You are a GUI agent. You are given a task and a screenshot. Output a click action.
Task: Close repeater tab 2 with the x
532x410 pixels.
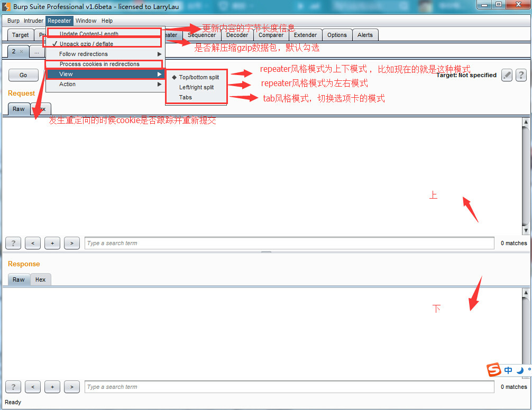tap(21, 51)
